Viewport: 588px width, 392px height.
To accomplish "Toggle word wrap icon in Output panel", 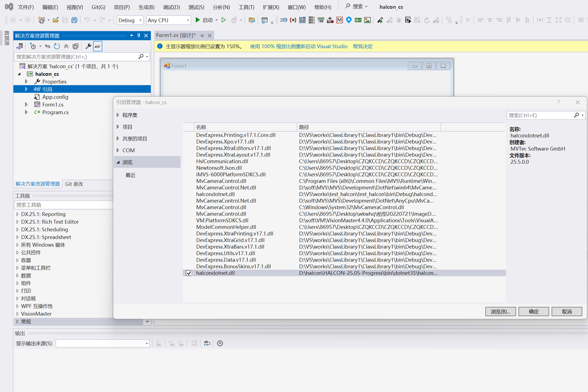I will (207, 343).
